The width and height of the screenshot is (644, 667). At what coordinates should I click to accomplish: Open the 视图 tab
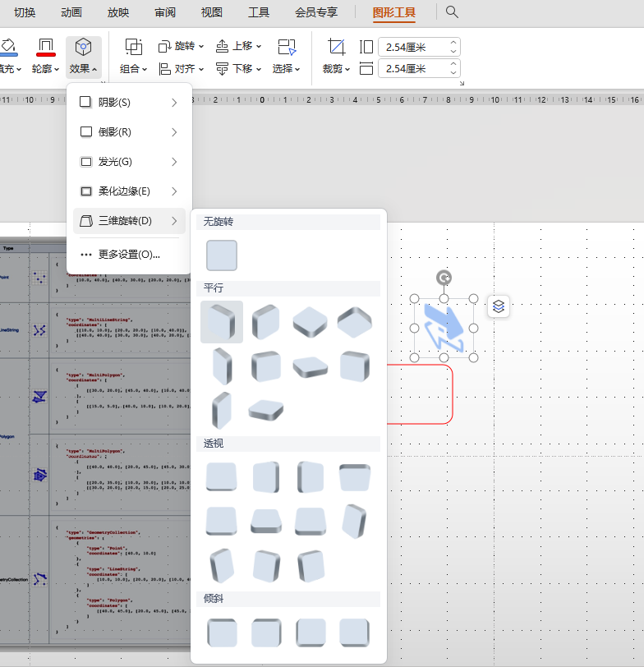[212, 12]
